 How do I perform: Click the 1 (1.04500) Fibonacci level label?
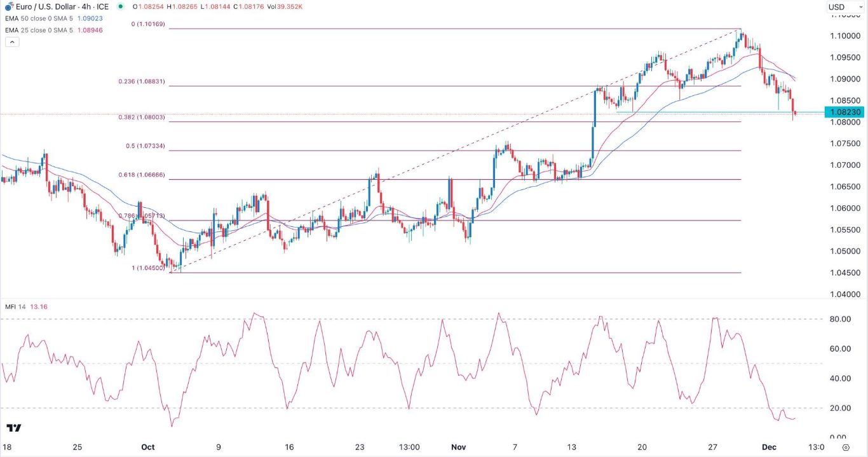pyautogui.click(x=147, y=268)
